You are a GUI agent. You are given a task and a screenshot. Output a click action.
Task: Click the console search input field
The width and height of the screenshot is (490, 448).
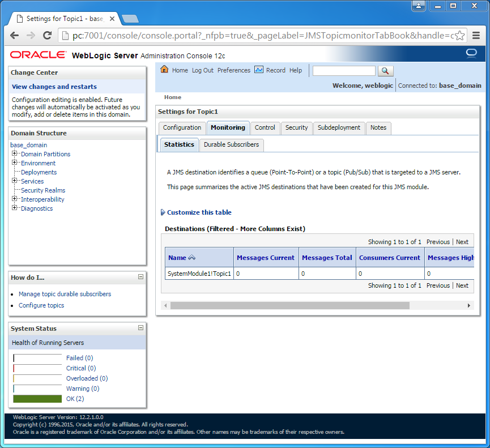tap(344, 71)
